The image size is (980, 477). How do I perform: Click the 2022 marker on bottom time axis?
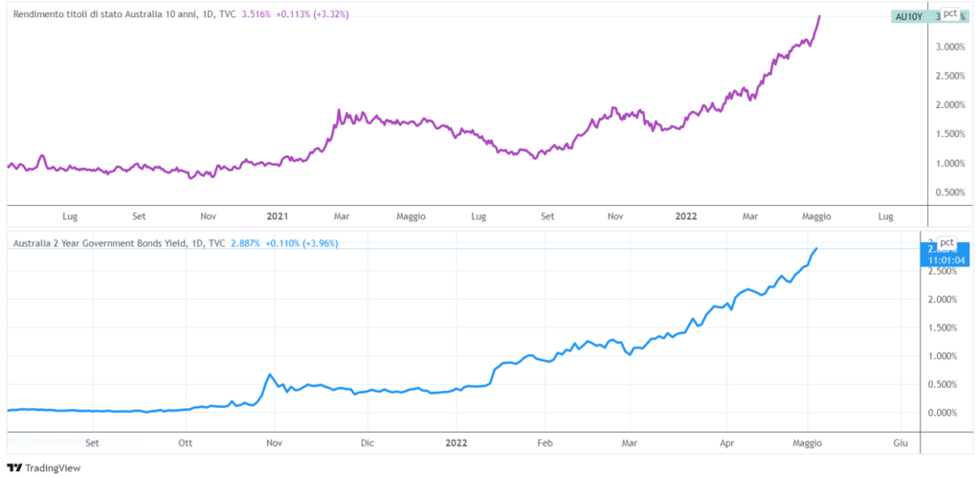tap(457, 443)
